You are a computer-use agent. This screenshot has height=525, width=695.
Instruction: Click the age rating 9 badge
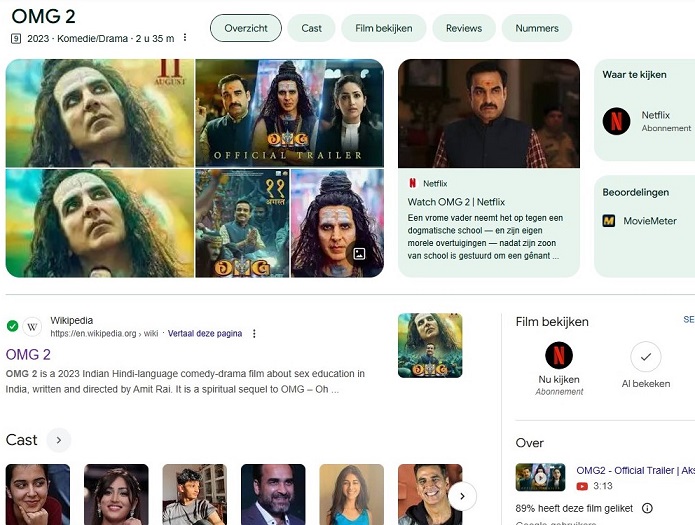pyautogui.click(x=16, y=39)
